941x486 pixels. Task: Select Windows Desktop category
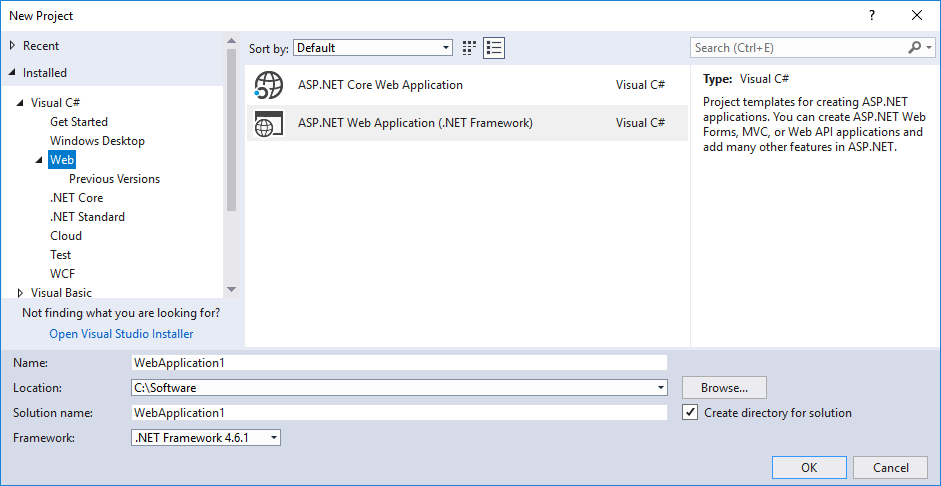coord(98,141)
